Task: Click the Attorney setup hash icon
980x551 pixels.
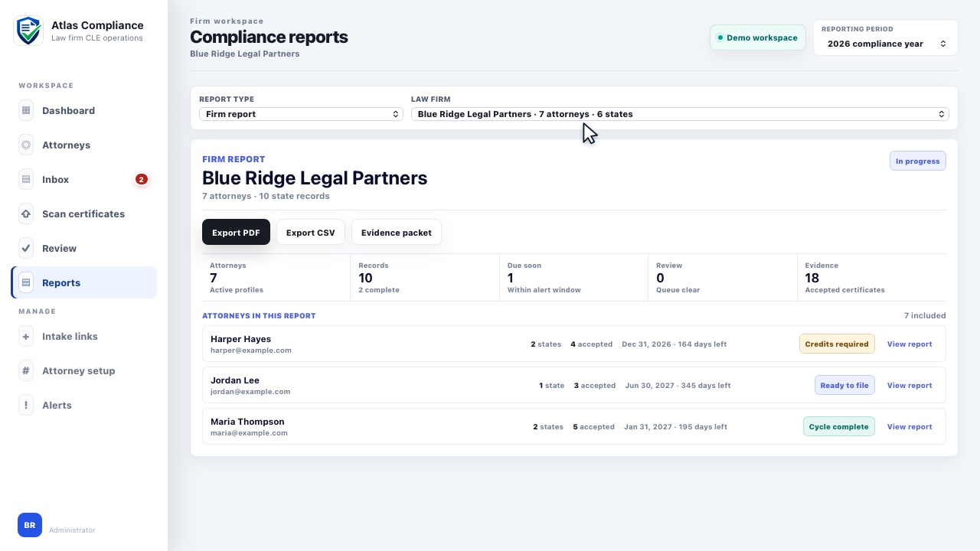Action: tap(26, 370)
